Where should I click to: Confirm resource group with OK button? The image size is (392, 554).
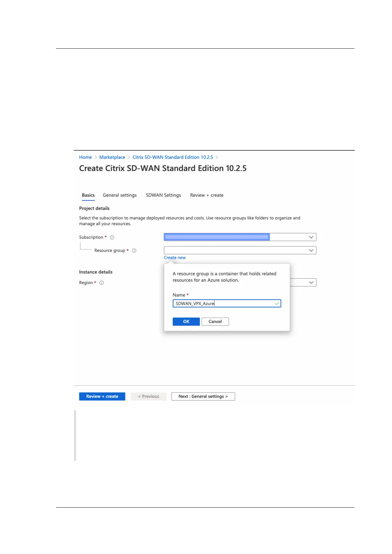tap(186, 321)
